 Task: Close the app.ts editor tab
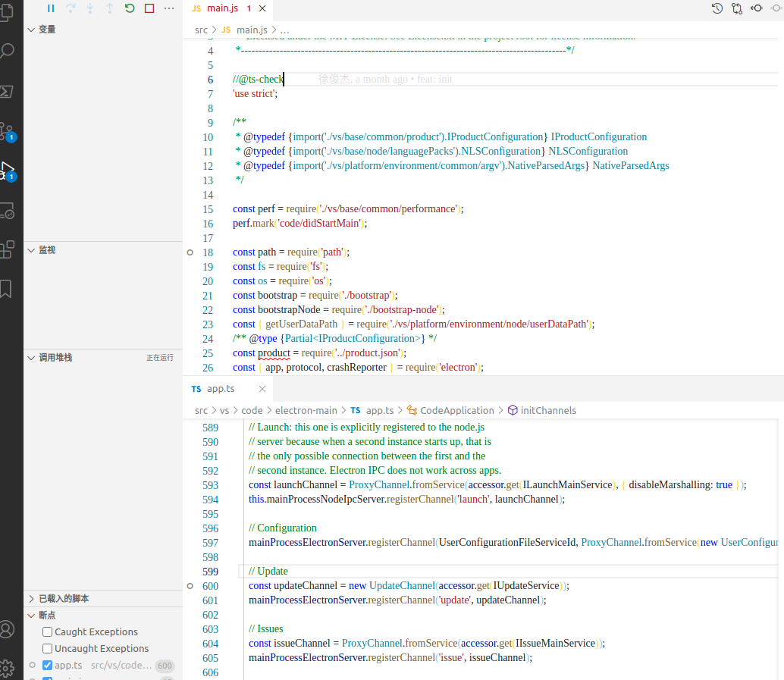click(262, 389)
